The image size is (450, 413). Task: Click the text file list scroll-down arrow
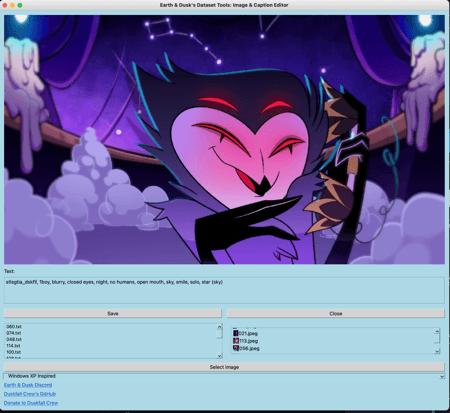tap(219, 356)
